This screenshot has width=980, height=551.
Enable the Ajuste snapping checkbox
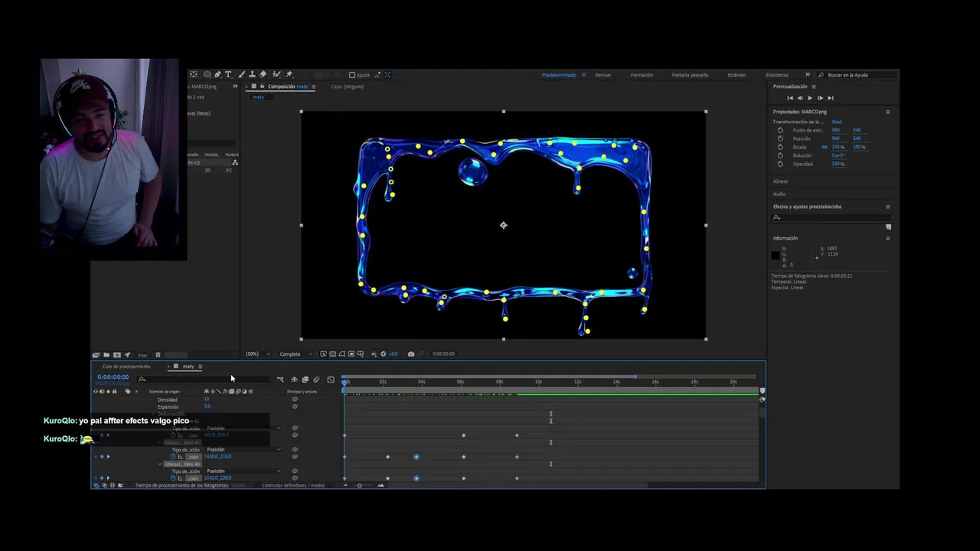(352, 75)
